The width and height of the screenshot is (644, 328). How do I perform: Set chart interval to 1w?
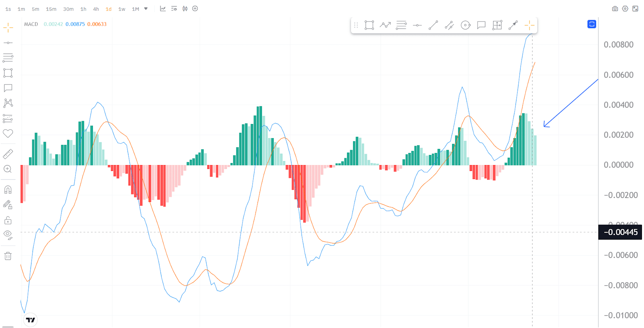coord(122,9)
